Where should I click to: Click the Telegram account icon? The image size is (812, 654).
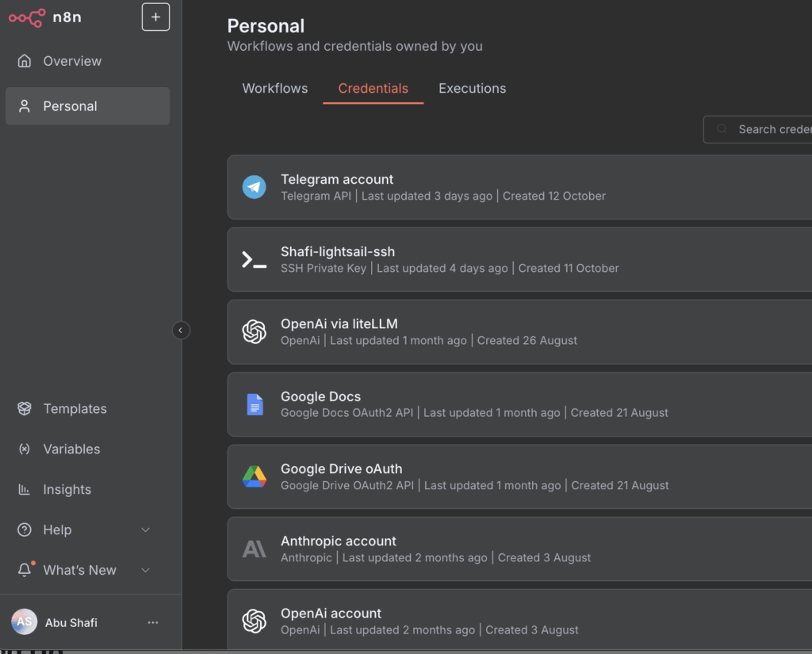pos(254,187)
